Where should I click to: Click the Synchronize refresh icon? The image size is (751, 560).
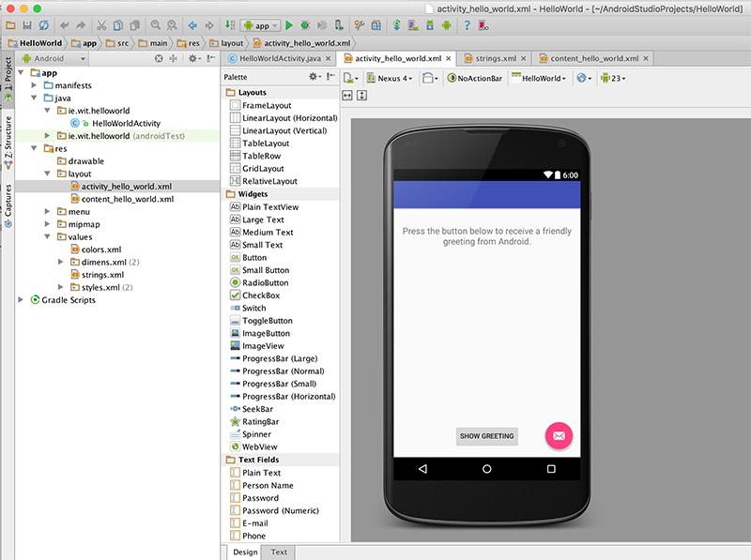pyautogui.click(x=43, y=25)
